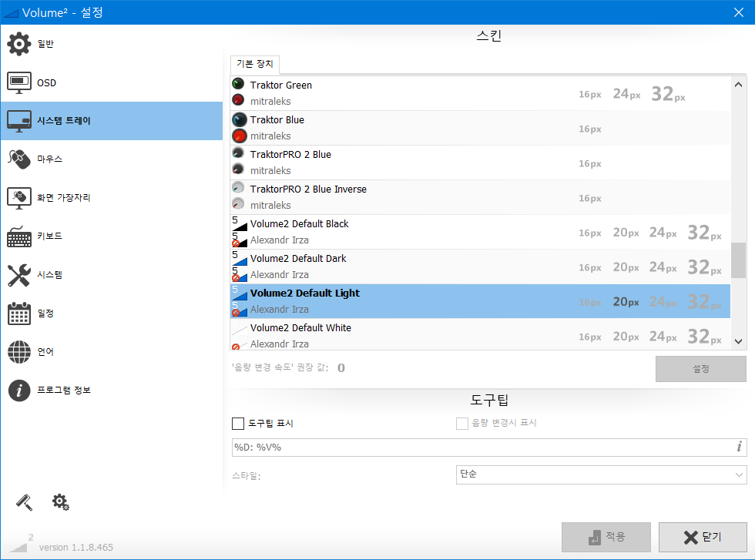Click the 적용 apply button
This screenshot has width=755, height=560.
[x=606, y=537]
